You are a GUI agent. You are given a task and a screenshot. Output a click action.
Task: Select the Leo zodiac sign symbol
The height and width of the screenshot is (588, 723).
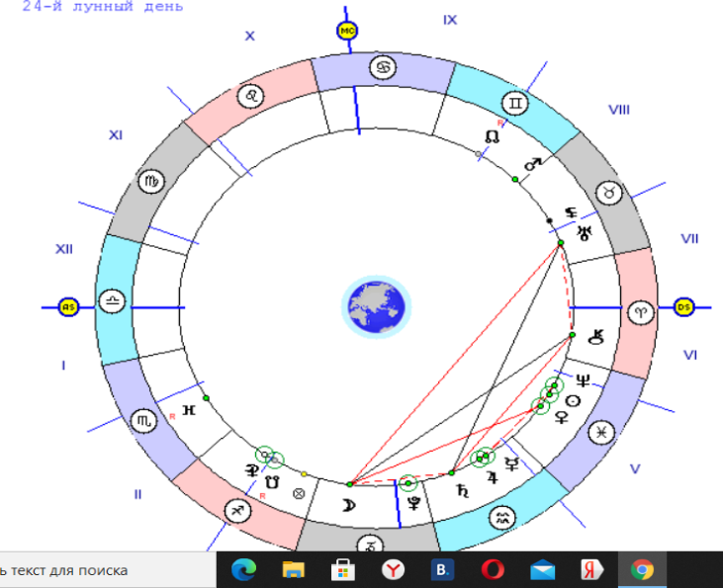[253, 97]
